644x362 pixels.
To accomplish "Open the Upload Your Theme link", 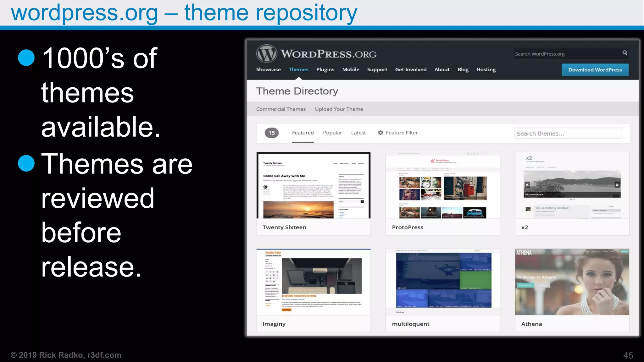I will [x=339, y=109].
